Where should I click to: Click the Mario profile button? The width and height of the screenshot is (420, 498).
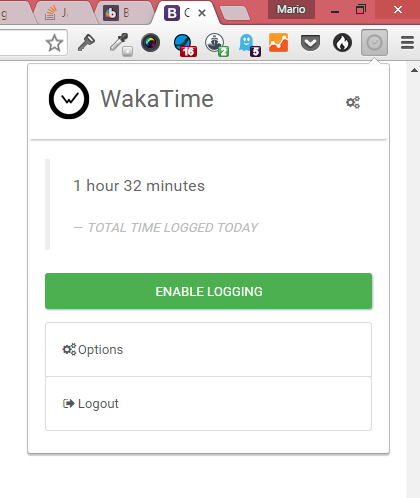tap(291, 9)
